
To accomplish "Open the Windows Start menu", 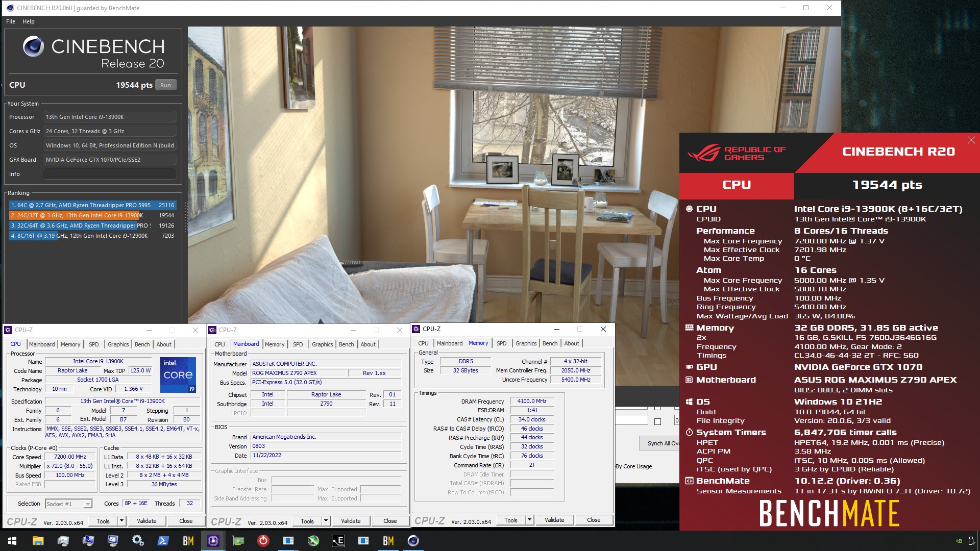I will [12, 541].
